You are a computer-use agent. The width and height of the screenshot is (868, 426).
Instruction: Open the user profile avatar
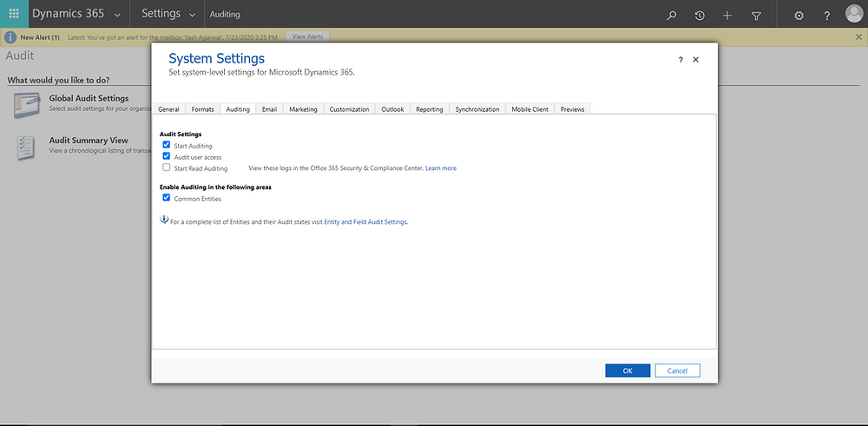pyautogui.click(x=854, y=14)
